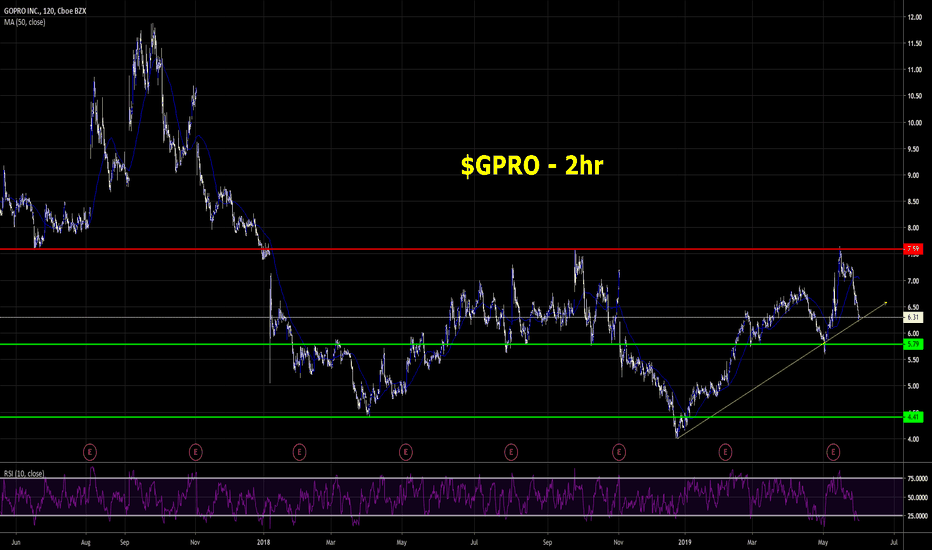This screenshot has height=550, width=932.
Task: Click the RSI 75.0000 scale value
Action: [x=918, y=479]
